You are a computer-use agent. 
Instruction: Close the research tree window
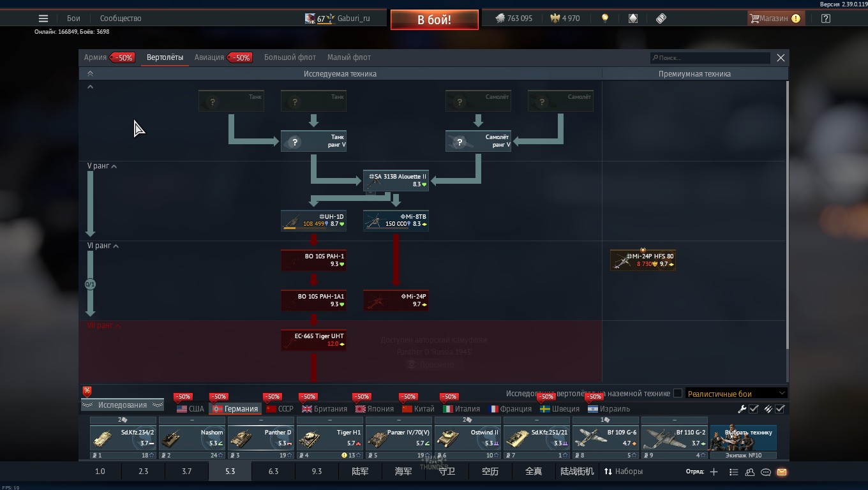(781, 57)
